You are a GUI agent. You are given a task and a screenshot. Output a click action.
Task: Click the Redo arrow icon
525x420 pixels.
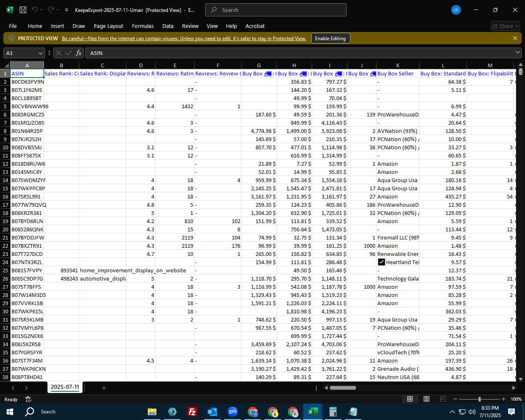pos(51,10)
